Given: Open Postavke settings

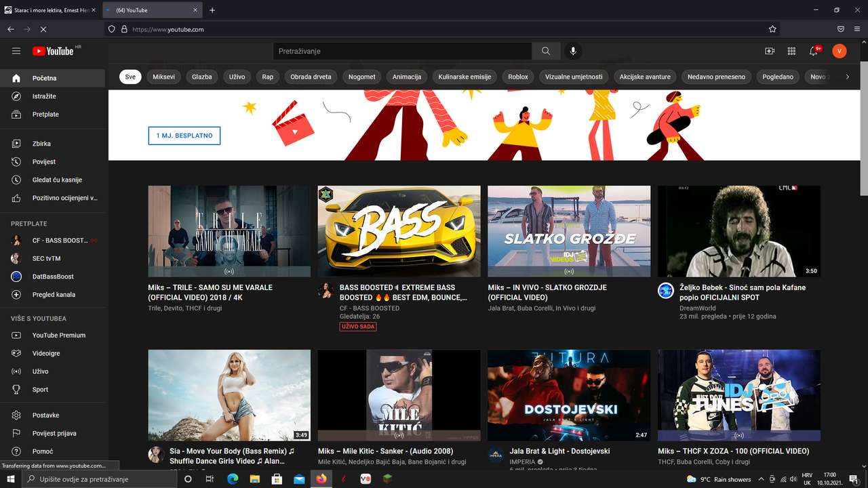Looking at the screenshot, I should tap(54, 415).
